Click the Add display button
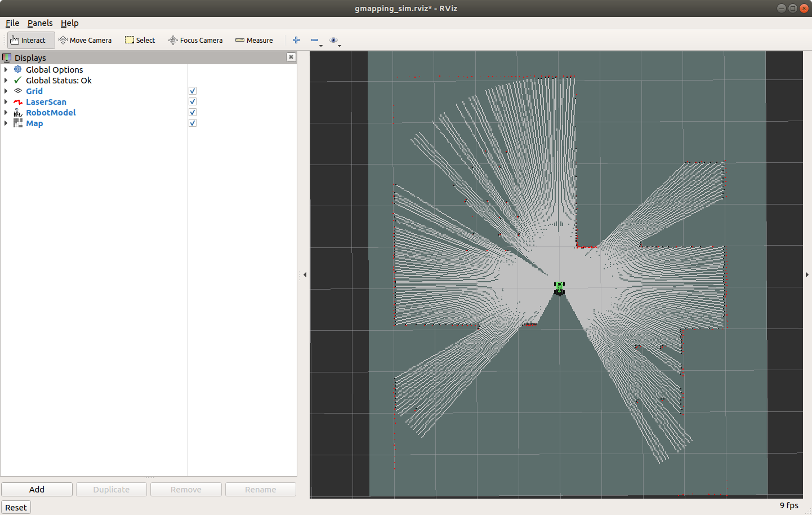Viewport: 812px width, 515px height. (37, 489)
